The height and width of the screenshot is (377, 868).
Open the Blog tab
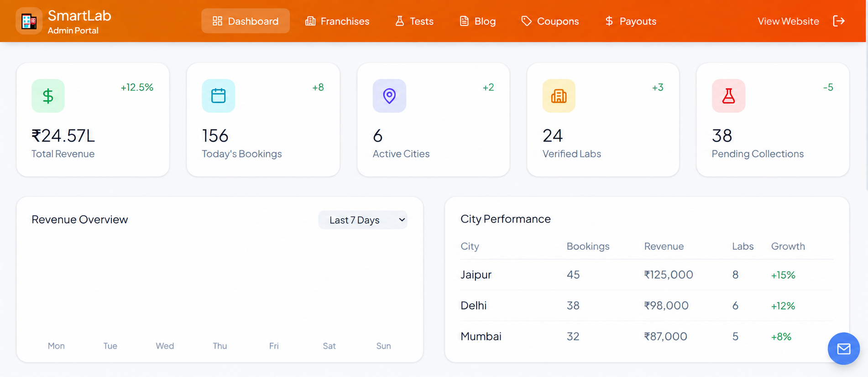click(x=477, y=21)
